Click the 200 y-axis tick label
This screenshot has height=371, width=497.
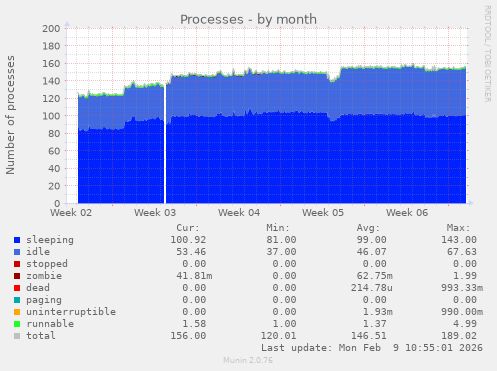point(51,29)
